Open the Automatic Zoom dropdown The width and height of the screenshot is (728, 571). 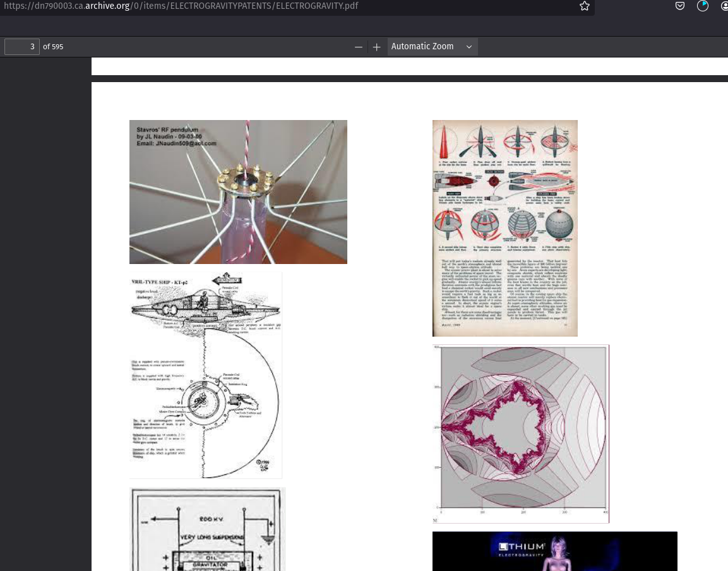point(433,47)
